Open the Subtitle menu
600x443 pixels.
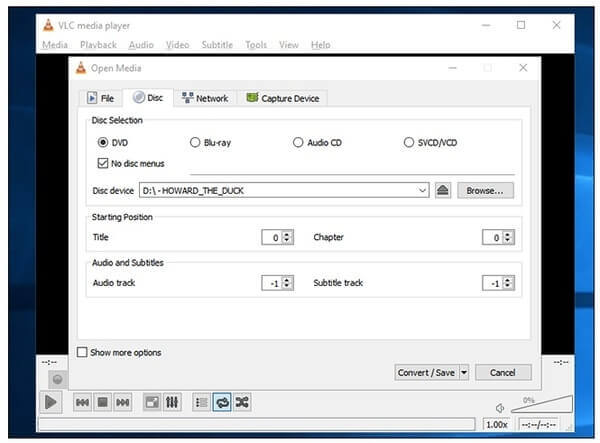(217, 45)
